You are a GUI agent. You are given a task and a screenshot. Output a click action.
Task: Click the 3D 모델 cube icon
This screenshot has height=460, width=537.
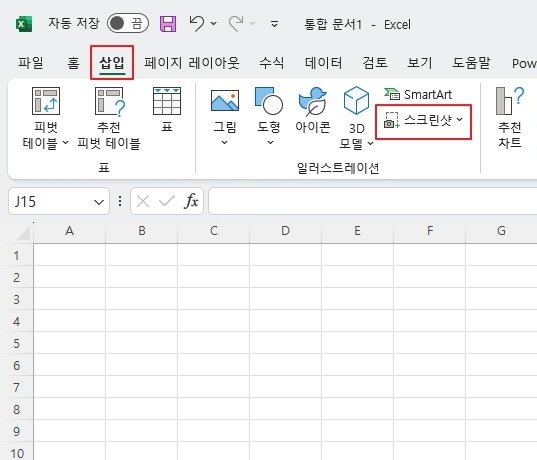coord(356,100)
